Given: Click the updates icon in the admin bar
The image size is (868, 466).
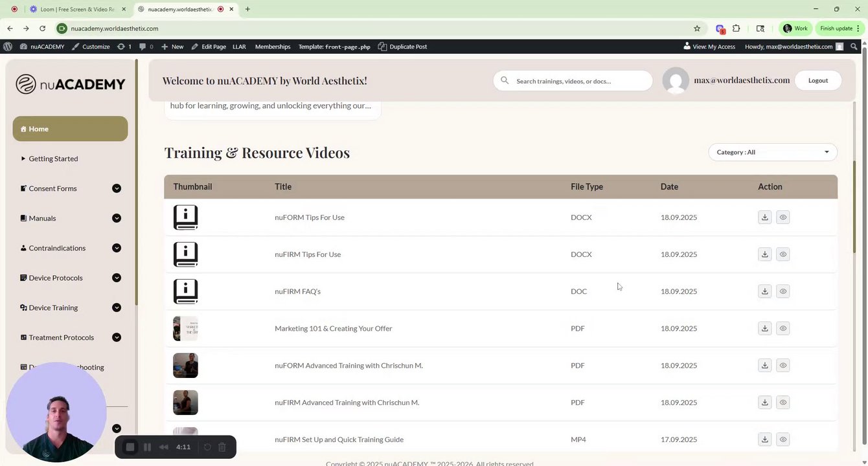Looking at the screenshot, I should [x=124, y=47].
